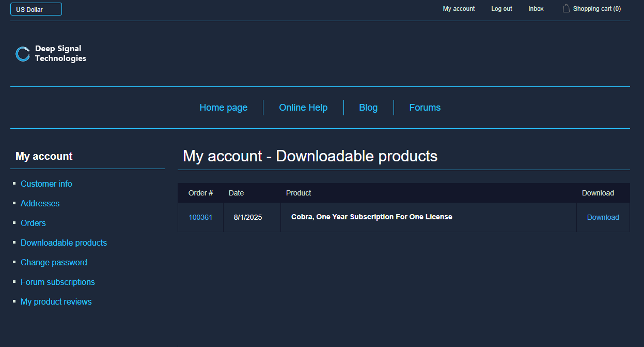Open Shopping cart (0) link
Viewport: 644px width, 347px height.
596,9
